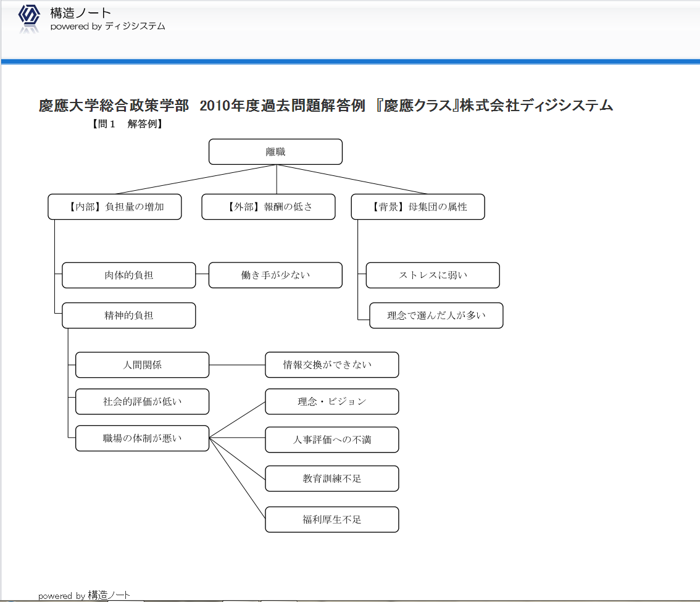
Task: Select the 【外部】報酬の低さ node
Action: (x=269, y=207)
